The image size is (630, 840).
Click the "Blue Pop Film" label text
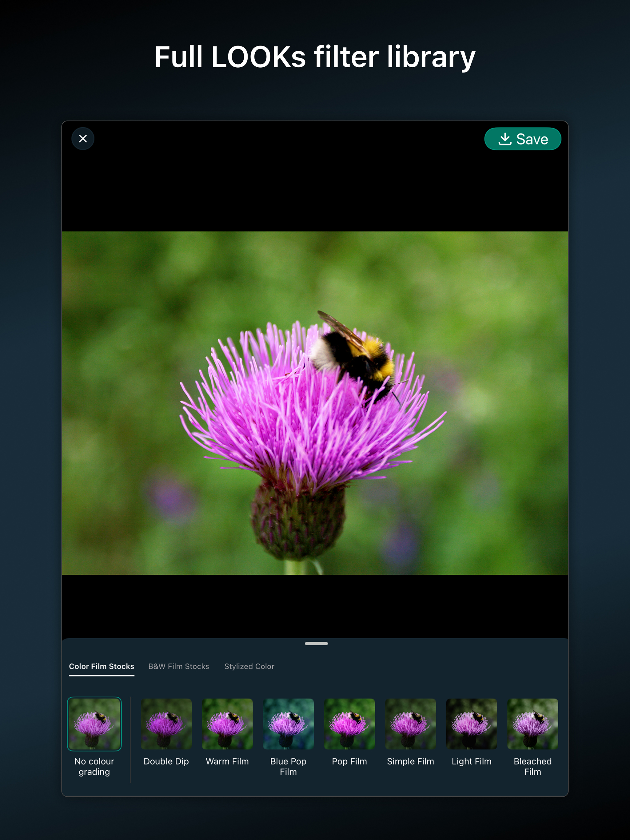(289, 766)
